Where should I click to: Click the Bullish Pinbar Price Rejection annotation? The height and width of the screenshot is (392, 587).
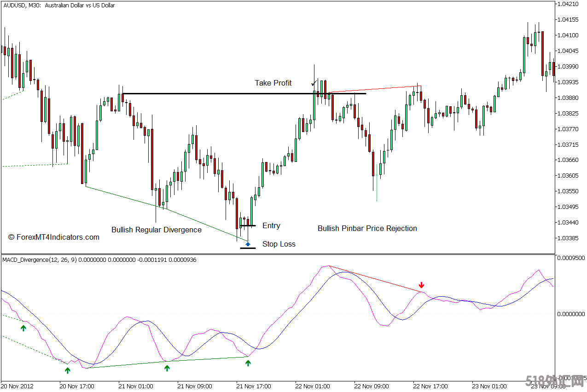point(367,228)
